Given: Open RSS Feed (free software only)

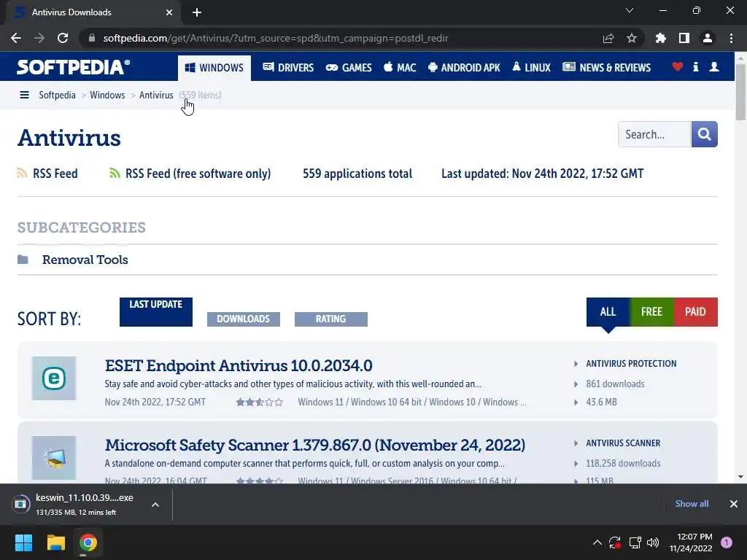Looking at the screenshot, I should pos(190,174).
